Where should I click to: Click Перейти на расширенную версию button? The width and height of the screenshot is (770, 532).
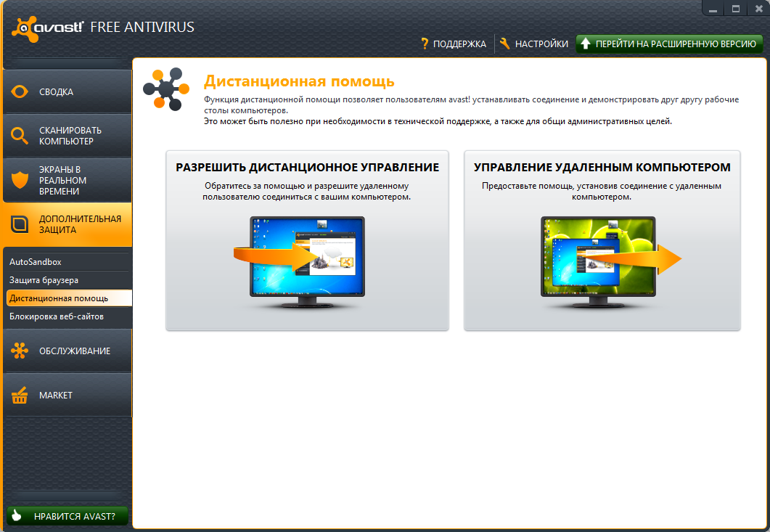pos(669,44)
